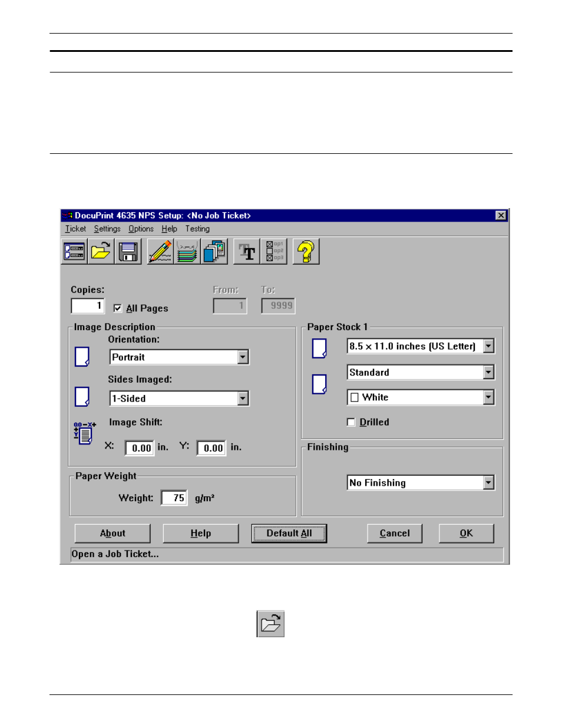The width and height of the screenshot is (562, 728).
Task: Click the Help button at bottom
Action: [x=201, y=533]
